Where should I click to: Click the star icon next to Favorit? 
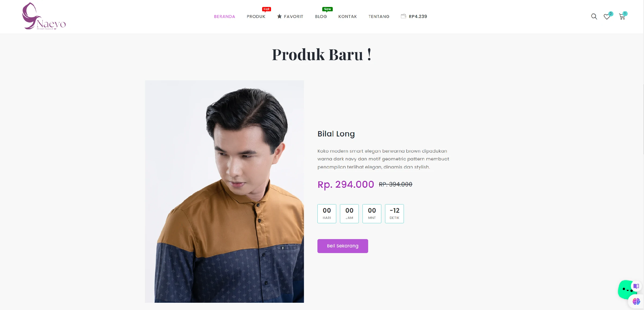coord(279,16)
